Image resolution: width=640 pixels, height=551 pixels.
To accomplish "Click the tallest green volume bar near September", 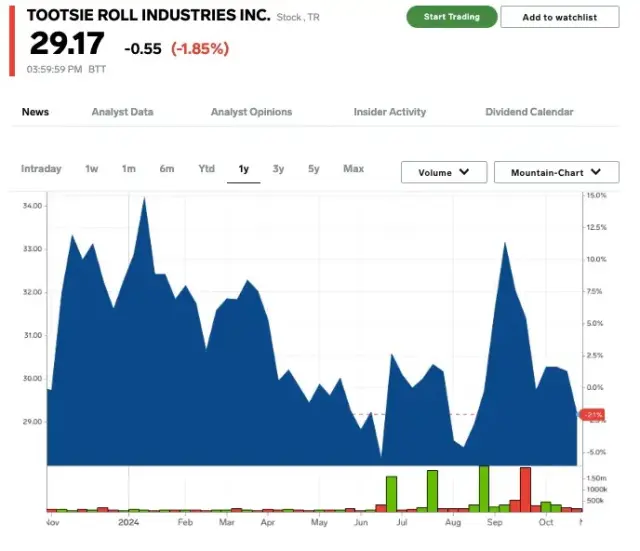I will 484,488.
